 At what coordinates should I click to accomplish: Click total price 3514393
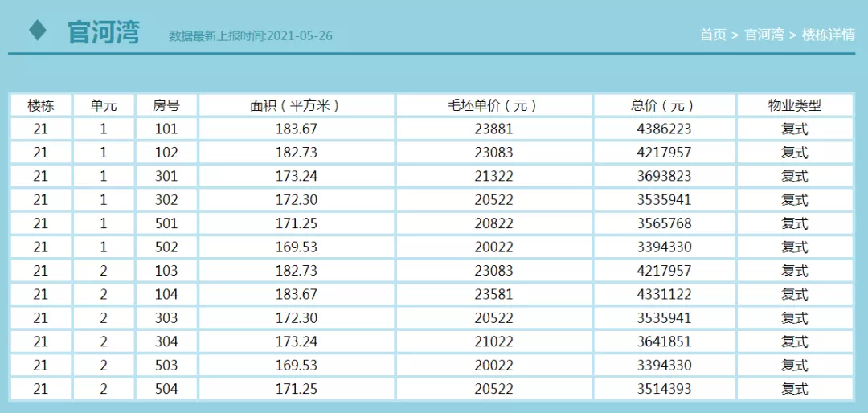point(665,389)
